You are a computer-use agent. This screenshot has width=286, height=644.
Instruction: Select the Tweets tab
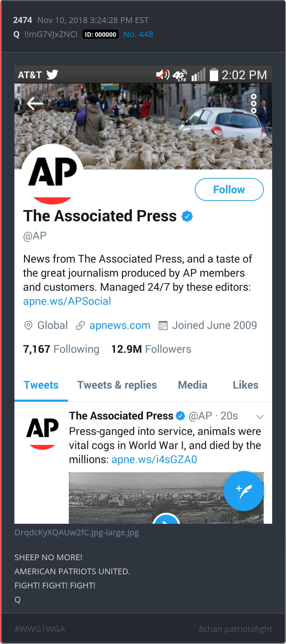pyautogui.click(x=41, y=385)
